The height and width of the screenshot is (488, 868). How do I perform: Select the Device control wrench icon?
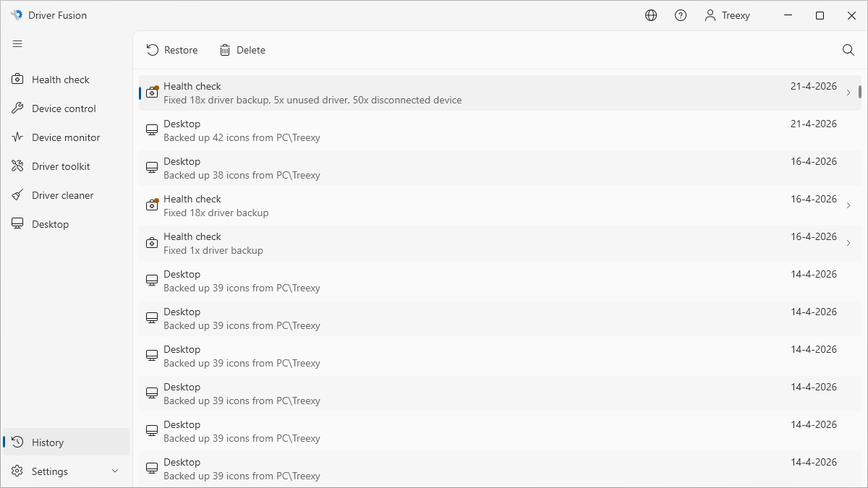coord(18,108)
